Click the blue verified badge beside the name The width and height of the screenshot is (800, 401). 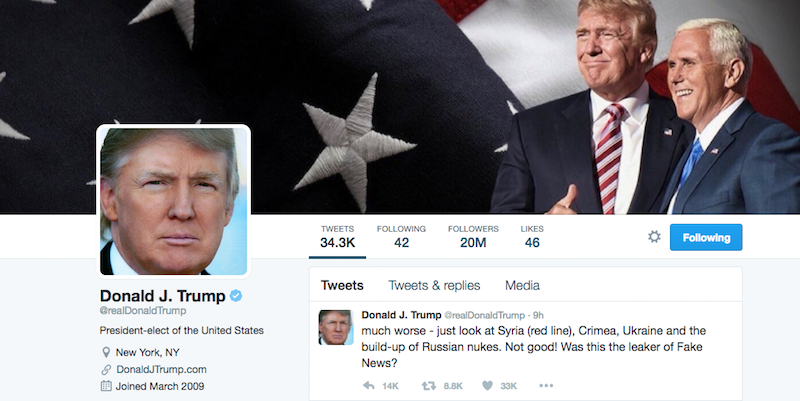[x=236, y=295]
